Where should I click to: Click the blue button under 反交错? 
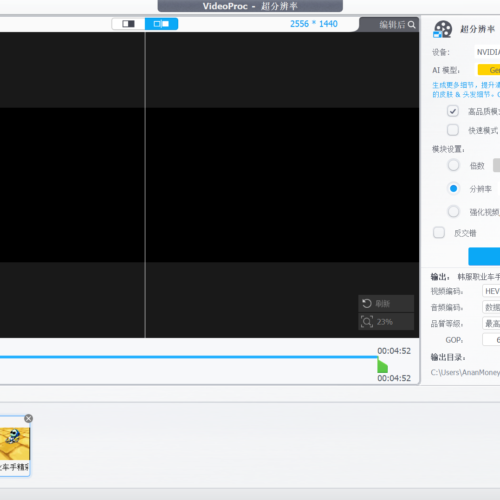pos(484,256)
